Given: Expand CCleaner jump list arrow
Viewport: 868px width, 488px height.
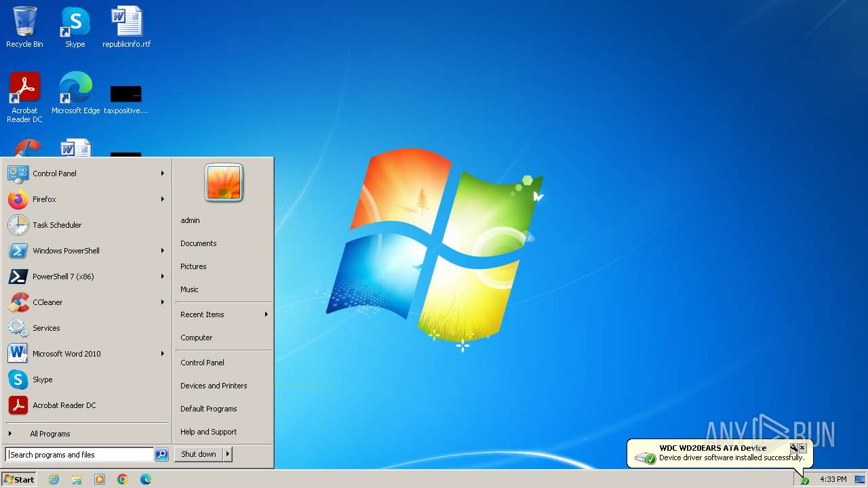Looking at the screenshot, I should (163, 302).
